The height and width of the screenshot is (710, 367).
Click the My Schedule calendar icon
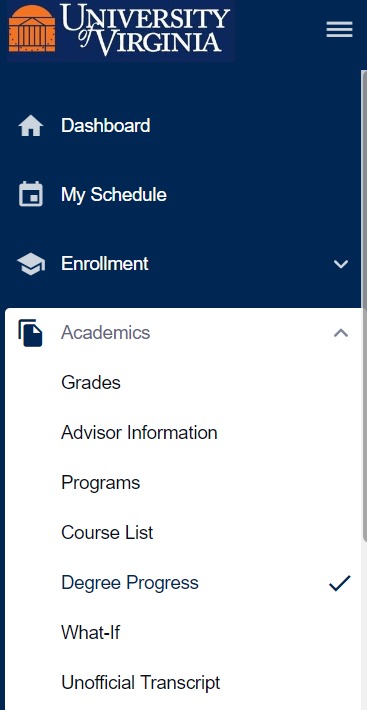point(31,194)
